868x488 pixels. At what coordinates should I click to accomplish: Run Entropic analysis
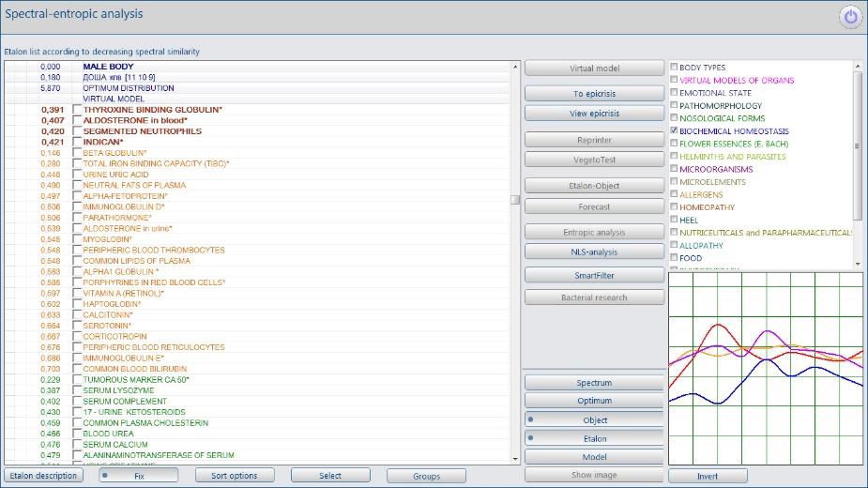594,232
